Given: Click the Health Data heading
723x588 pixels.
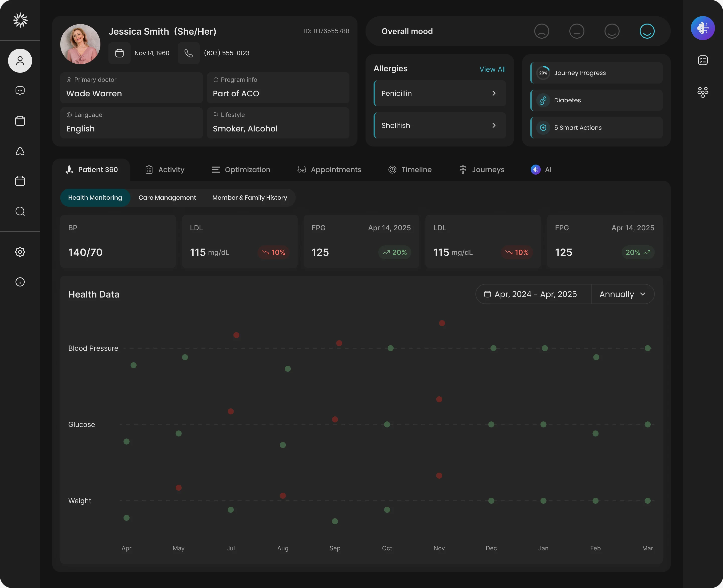Looking at the screenshot, I should tap(94, 294).
